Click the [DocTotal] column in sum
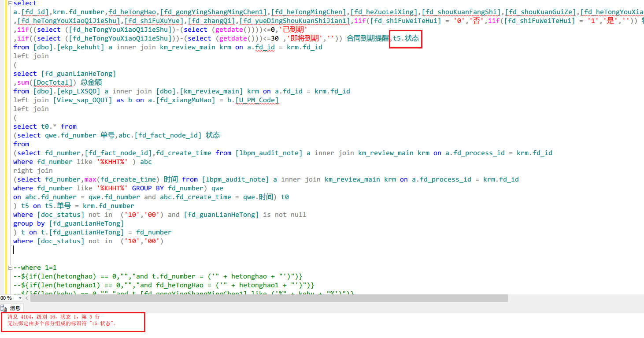 point(52,82)
